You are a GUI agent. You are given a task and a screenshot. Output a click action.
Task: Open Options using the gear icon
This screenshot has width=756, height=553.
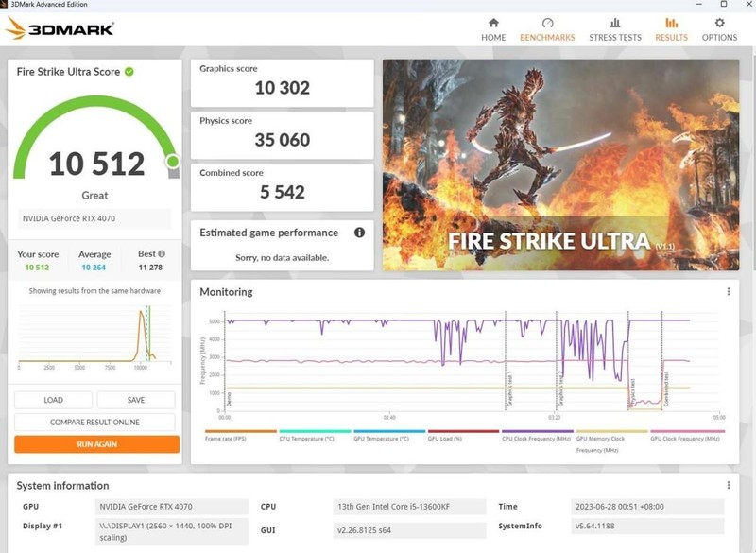click(718, 23)
